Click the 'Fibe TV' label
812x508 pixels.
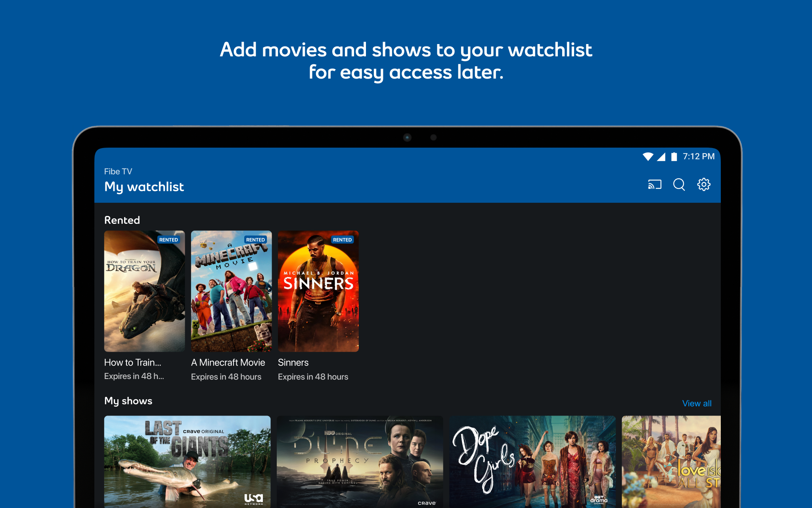(x=118, y=171)
